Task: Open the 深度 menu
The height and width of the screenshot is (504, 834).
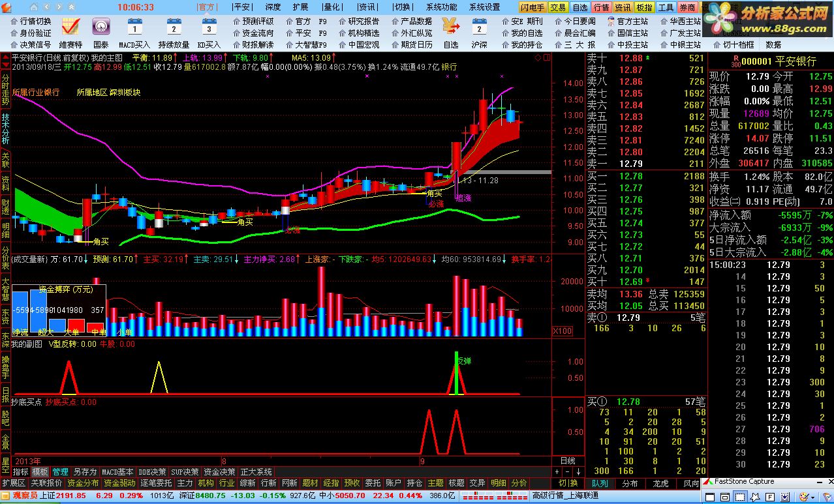Action: coord(273,7)
